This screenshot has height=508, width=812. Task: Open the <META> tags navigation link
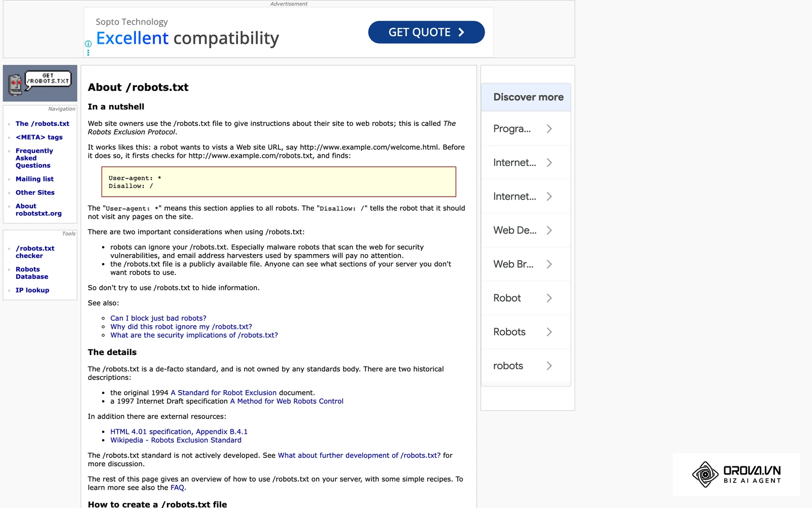(39, 137)
